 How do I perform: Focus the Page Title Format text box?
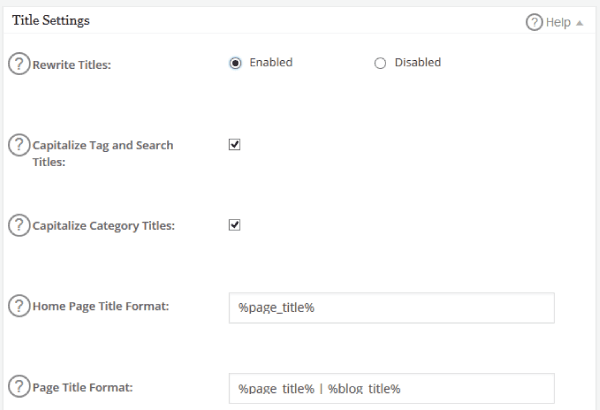click(x=391, y=388)
